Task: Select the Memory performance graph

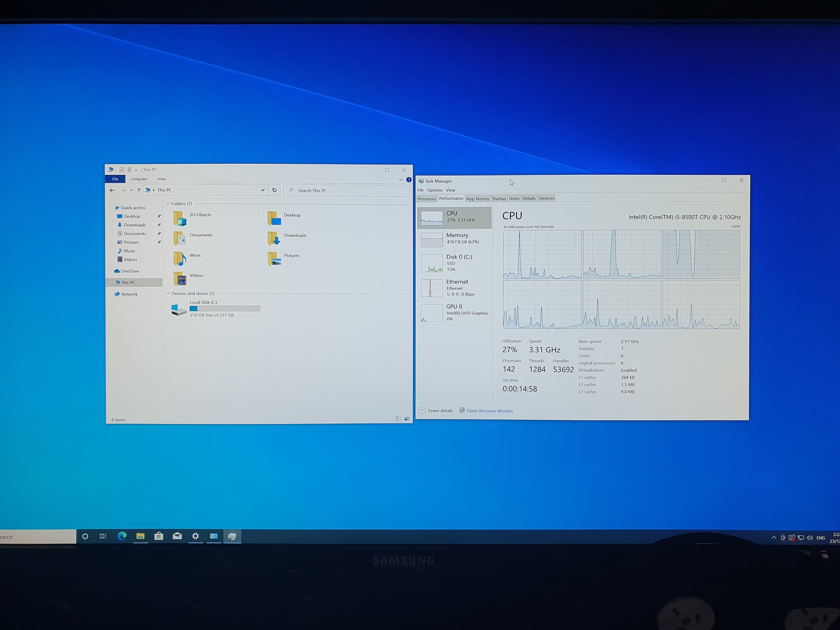Action: 455,239
